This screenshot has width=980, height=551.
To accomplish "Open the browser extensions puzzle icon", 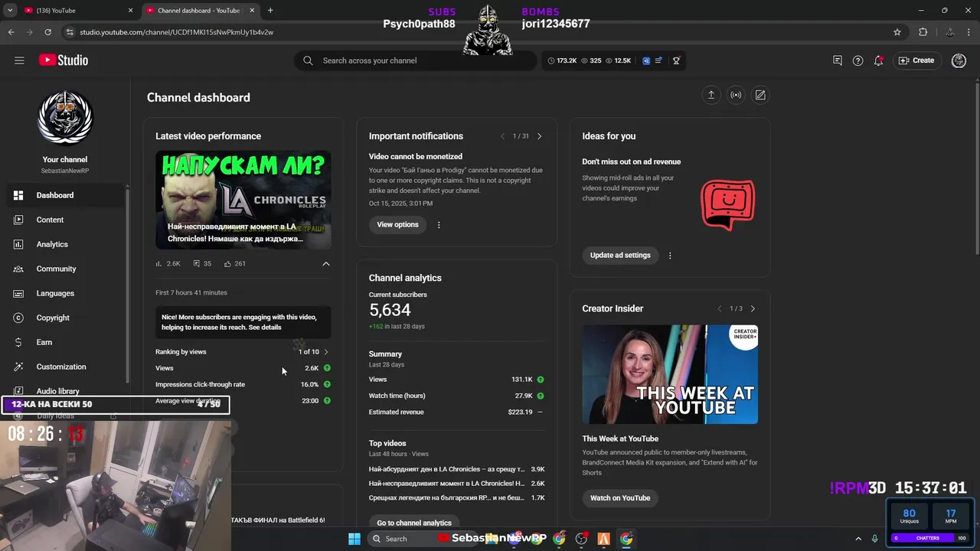I will (923, 32).
